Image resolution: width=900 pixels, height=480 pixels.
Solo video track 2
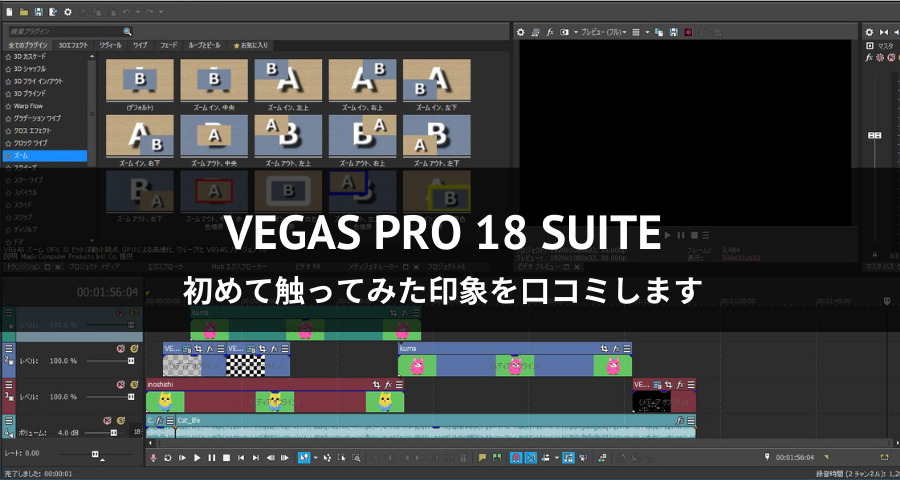[134, 349]
